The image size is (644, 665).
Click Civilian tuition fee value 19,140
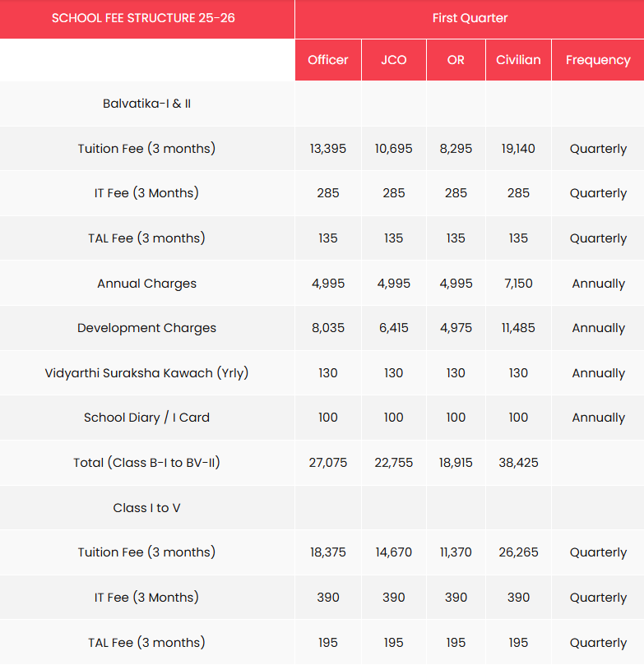click(518, 149)
